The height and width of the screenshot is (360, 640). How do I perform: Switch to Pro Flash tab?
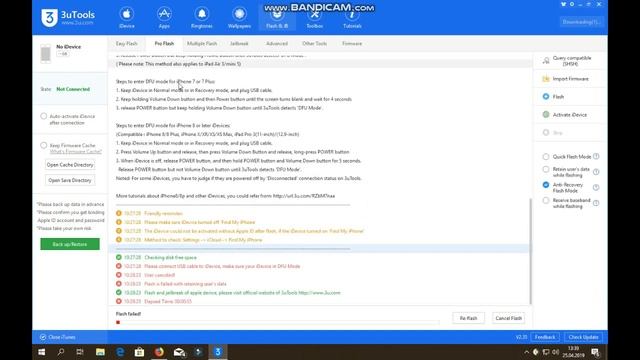(x=164, y=43)
